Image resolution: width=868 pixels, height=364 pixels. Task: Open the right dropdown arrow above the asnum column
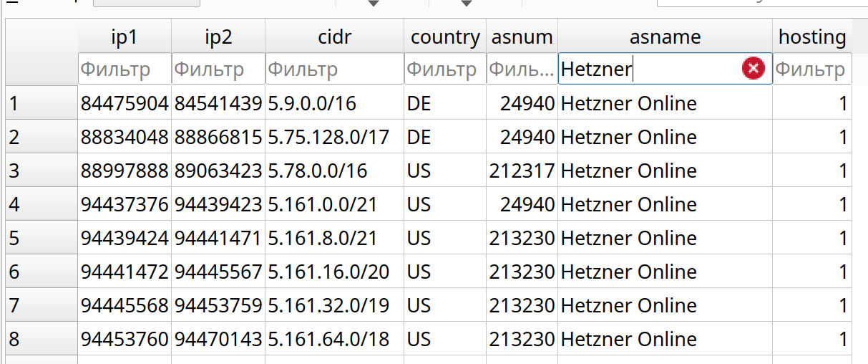click(467, 4)
